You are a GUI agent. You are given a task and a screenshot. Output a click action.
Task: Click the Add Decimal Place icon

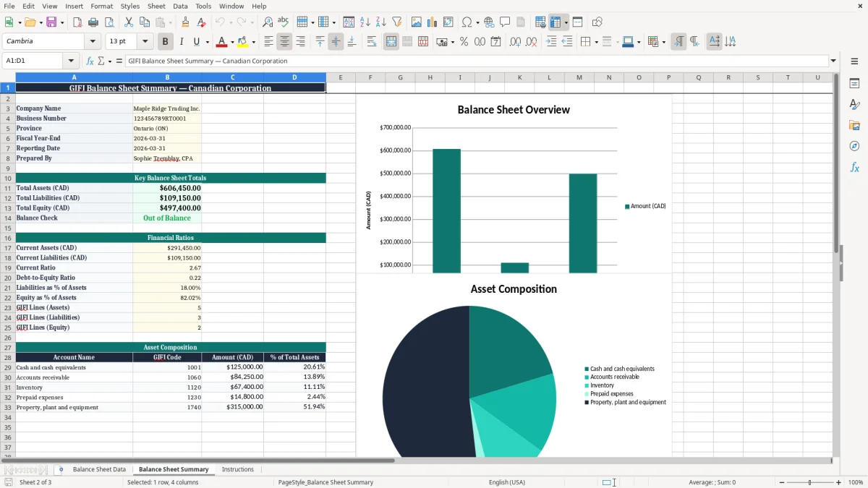tap(515, 42)
